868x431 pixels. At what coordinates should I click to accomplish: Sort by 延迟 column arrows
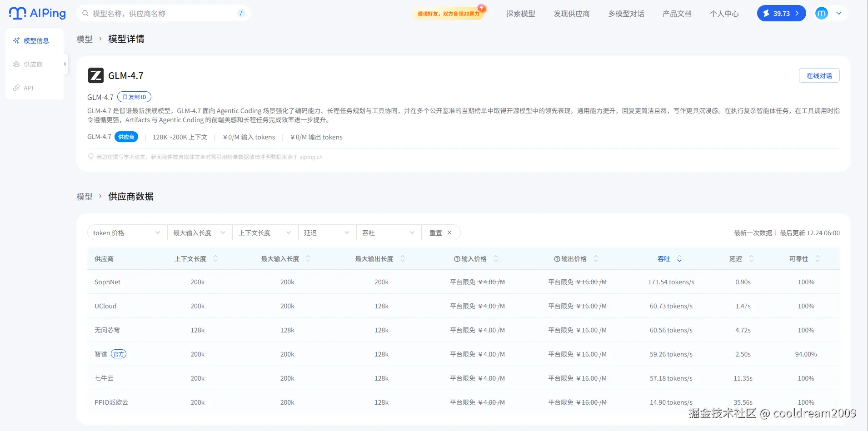(751, 258)
